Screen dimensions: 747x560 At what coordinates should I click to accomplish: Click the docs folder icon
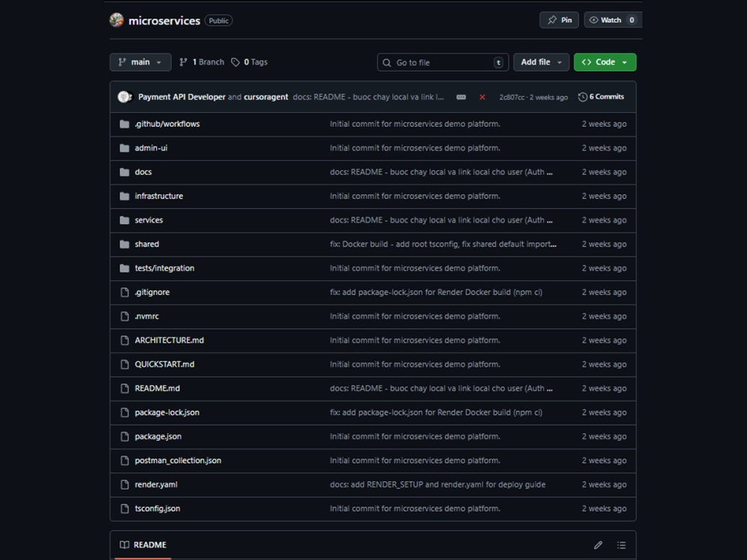124,172
